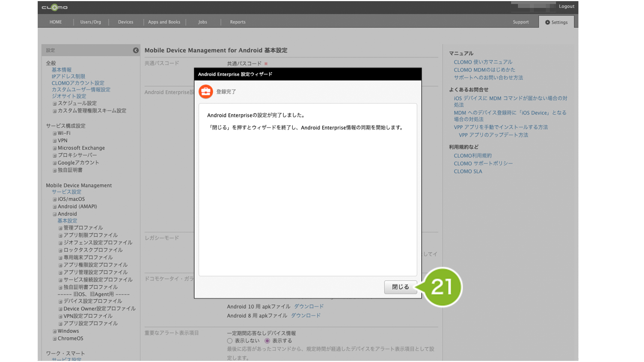Open CLOMO利用規約
The width and height of the screenshot is (644, 362).
click(473, 156)
